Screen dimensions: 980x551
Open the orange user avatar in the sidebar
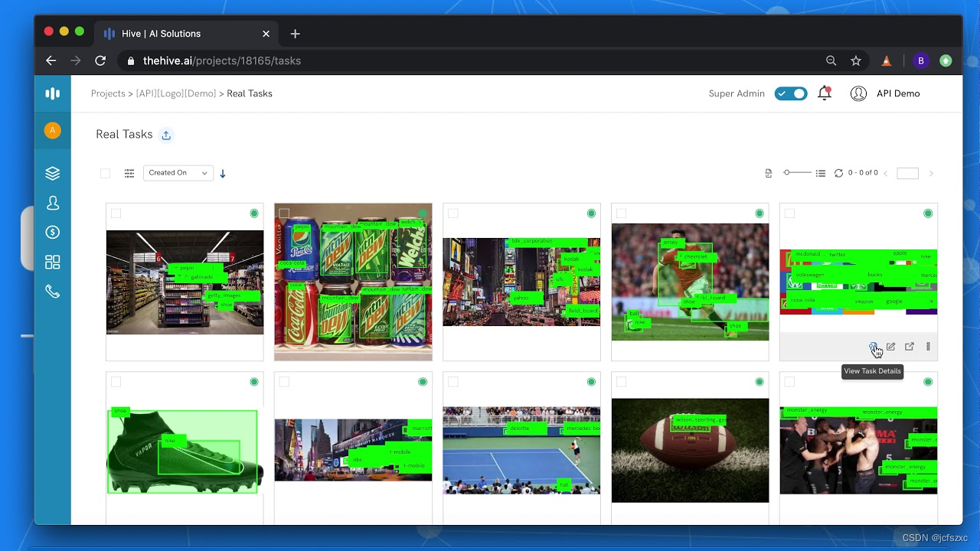pyautogui.click(x=52, y=130)
